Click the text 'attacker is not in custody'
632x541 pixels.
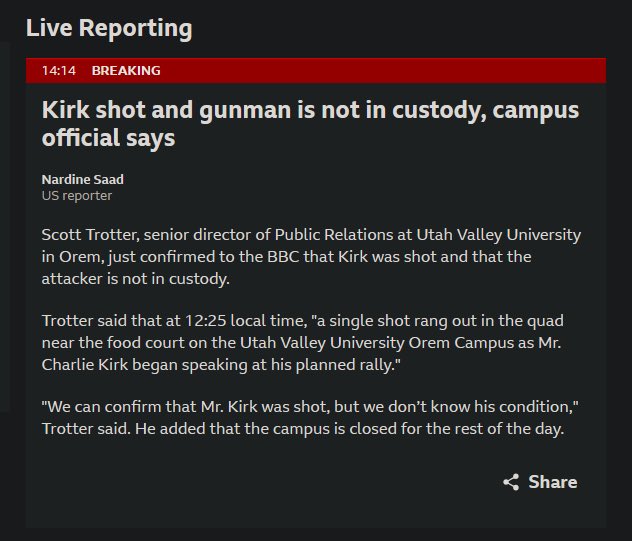135,279
